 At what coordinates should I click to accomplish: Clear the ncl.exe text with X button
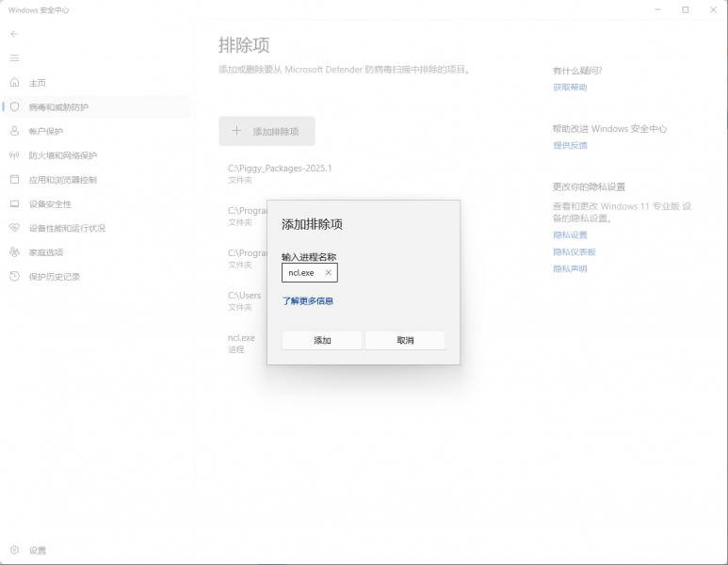click(x=329, y=273)
